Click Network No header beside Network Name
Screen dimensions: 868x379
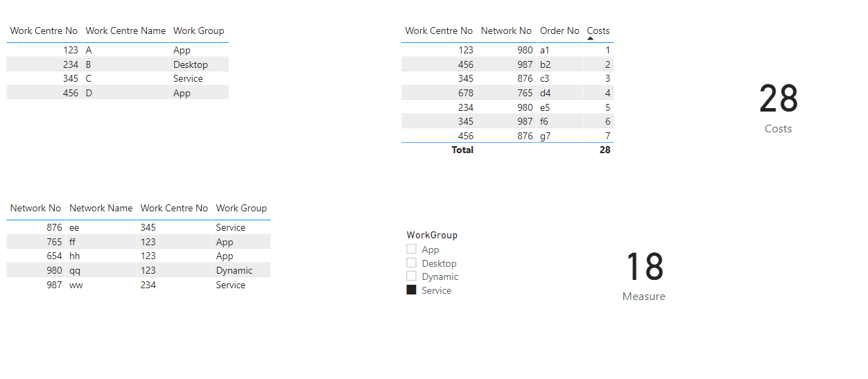(35, 208)
